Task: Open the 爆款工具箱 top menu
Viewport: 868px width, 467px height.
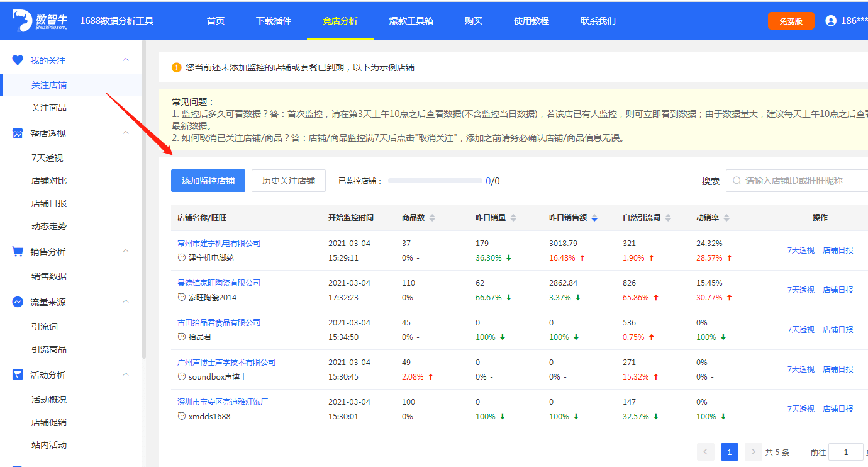Action: pyautogui.click(x=411, y=21)
